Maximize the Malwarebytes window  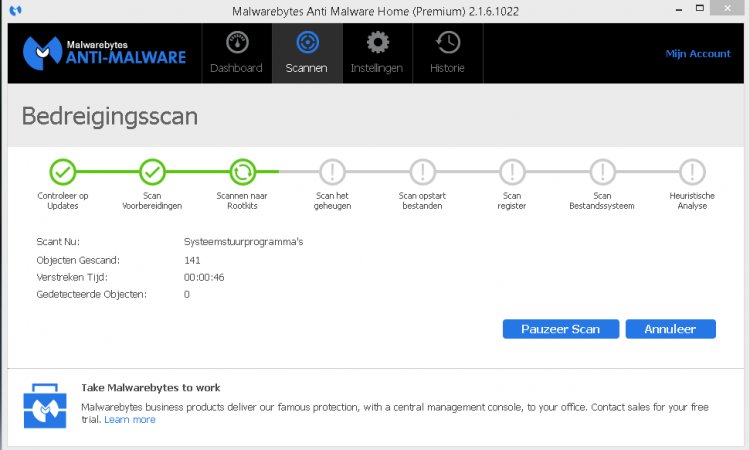700,8
